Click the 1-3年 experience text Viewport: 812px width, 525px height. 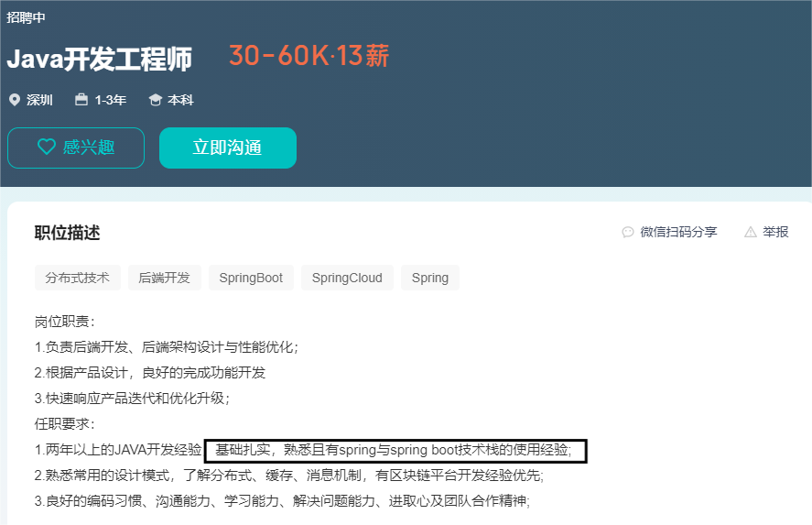tap(110, 100)
